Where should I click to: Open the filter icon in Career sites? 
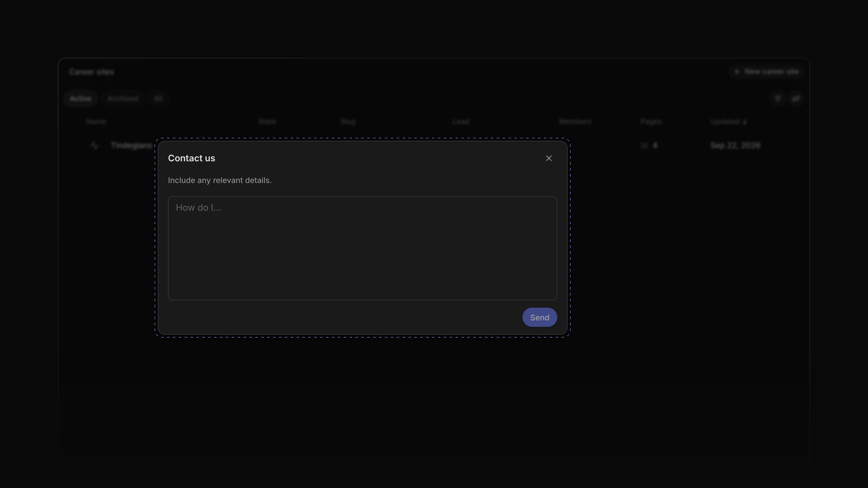click(x=778, y=99)
